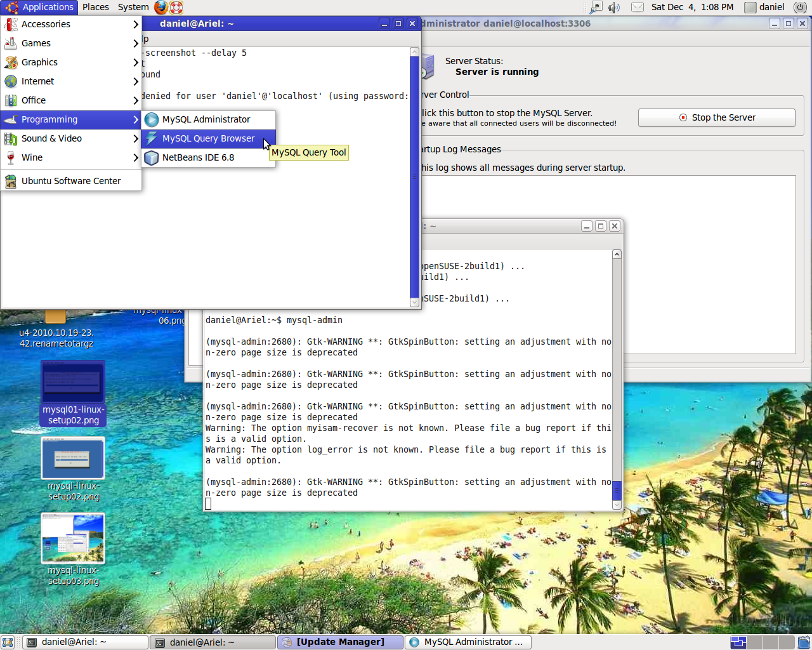Viewport: 812px width, 650px height.
Task: Click the show desktop icon in bottom taskbar
Action: [x=8, y=642]
